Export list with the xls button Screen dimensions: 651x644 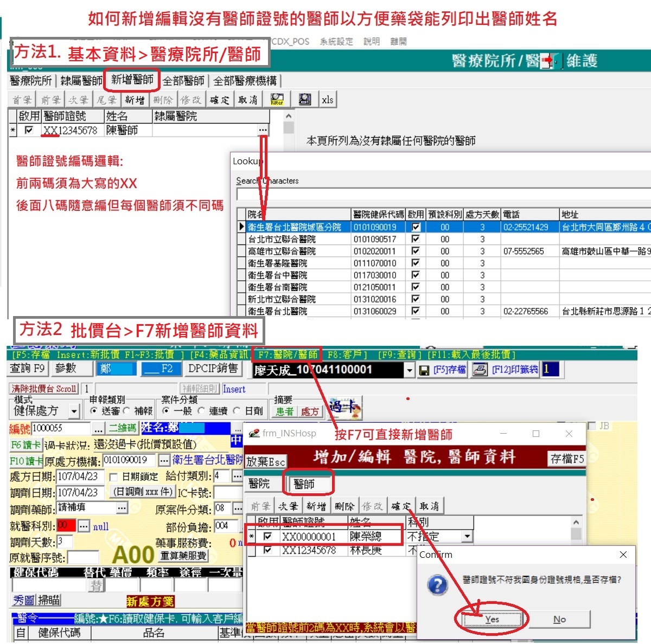click(328, 100)
